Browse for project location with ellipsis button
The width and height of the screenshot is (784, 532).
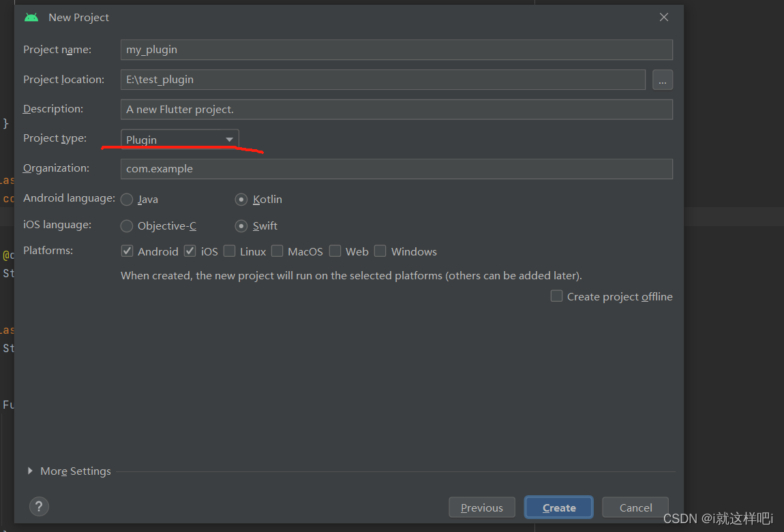click(662, 80)
